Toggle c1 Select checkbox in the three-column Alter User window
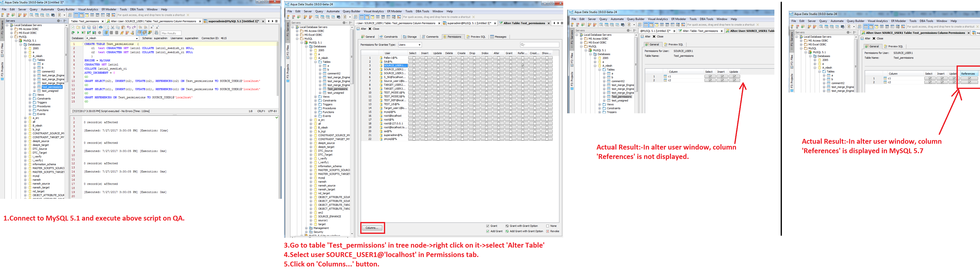This screenshot has width=980, height=272. 710,77
